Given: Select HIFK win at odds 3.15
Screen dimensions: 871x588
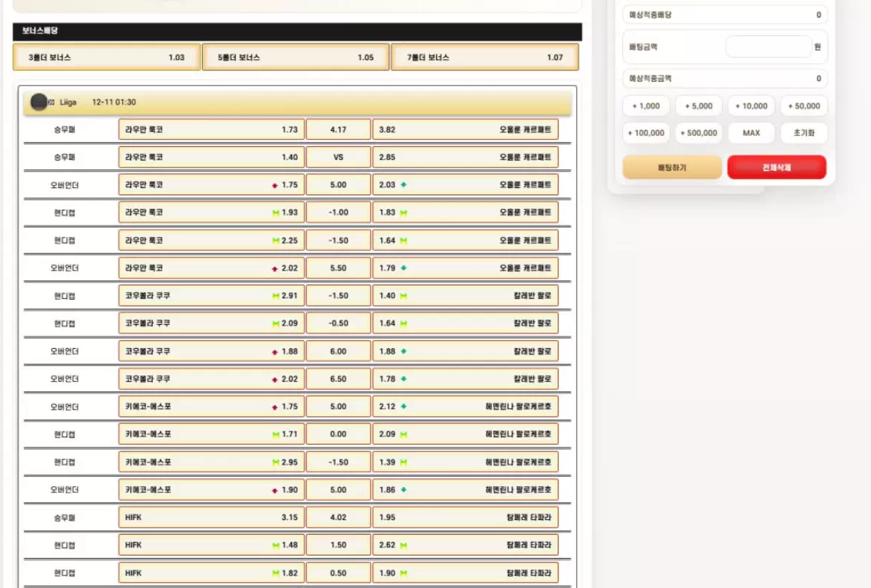Looking at the screenshot, I should pyautogui.click(x=212, y=518).
